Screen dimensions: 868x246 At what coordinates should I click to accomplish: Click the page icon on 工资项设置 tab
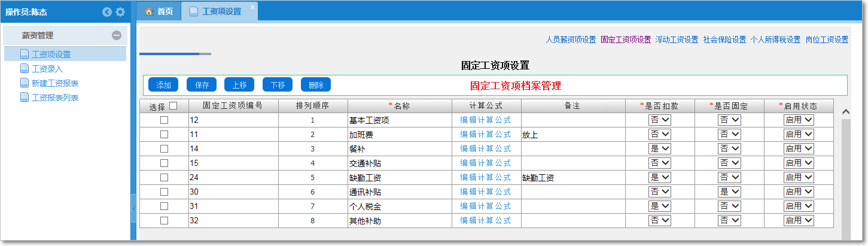[194, 11]
